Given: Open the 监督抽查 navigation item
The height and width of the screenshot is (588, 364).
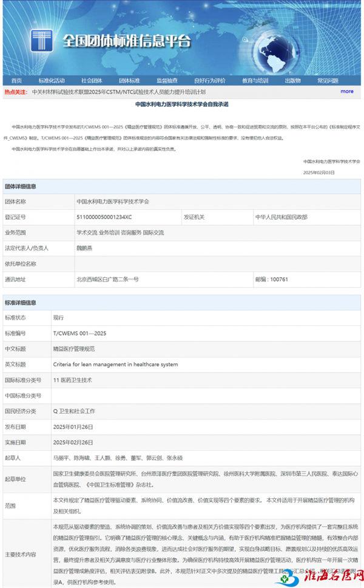Looking at the screenshot, I should click(167, 81).
